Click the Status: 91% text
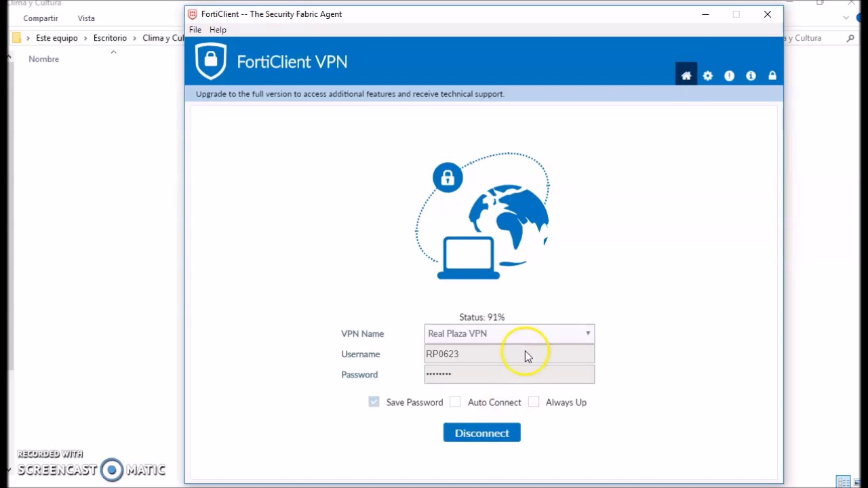868x488 pixels. point(482,317)
